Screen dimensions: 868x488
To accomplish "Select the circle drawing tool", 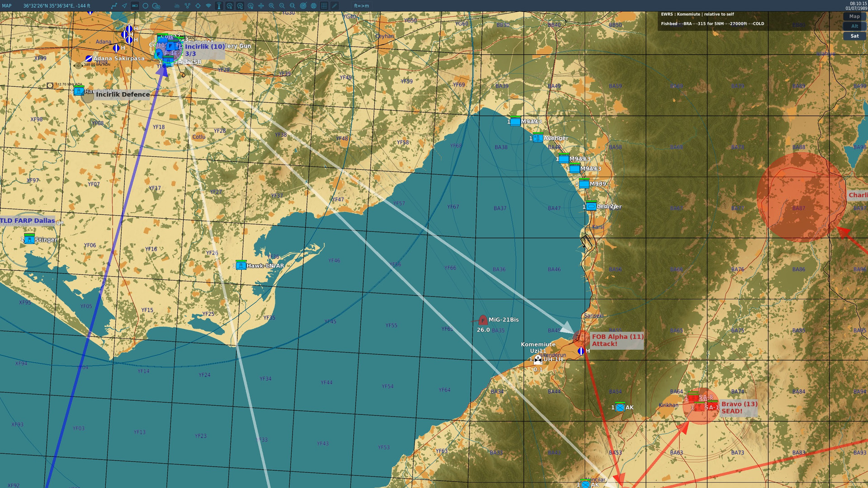I will [146, 6].
